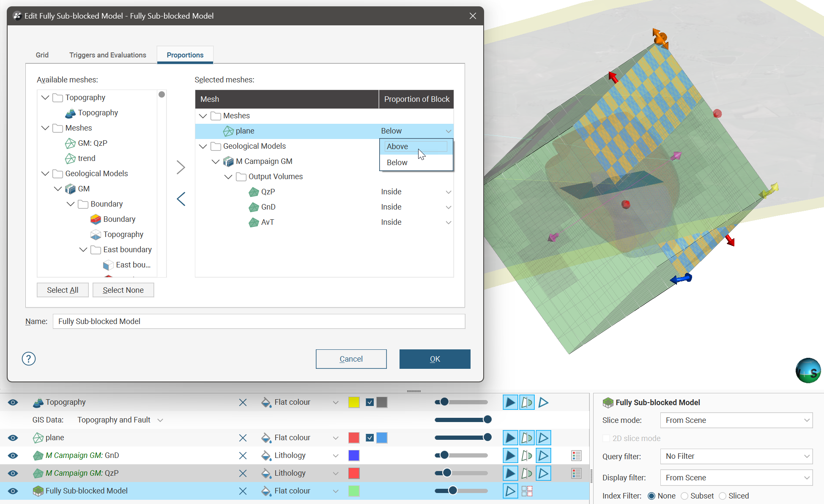Viewport: 824px width, 504px height.
Task: Switch to Triggers and Evaluations tab
Action: tap(107, 55)
